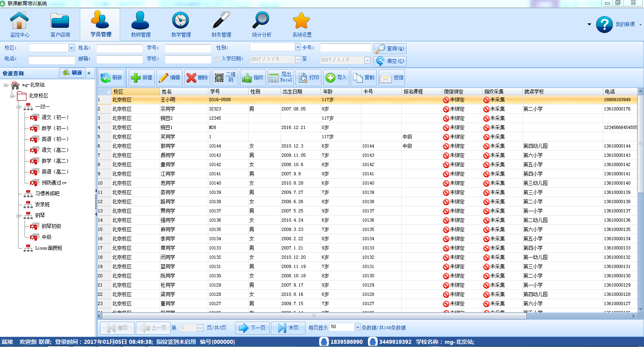The image size is (644, 347).
Task: Open the 每页显示 page size dropdown
Action: [x=357, y=327]
